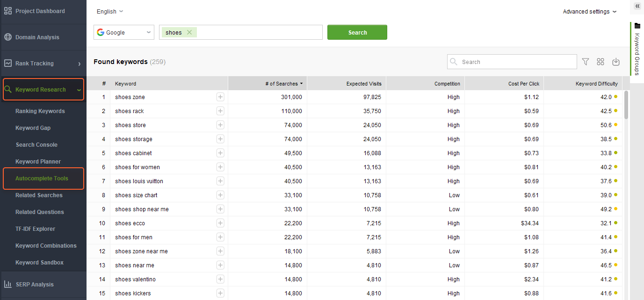Screen dimensions: 644x300
Task: Add 'shoes for women' with plus icon
Action: [x=220, y=167]
